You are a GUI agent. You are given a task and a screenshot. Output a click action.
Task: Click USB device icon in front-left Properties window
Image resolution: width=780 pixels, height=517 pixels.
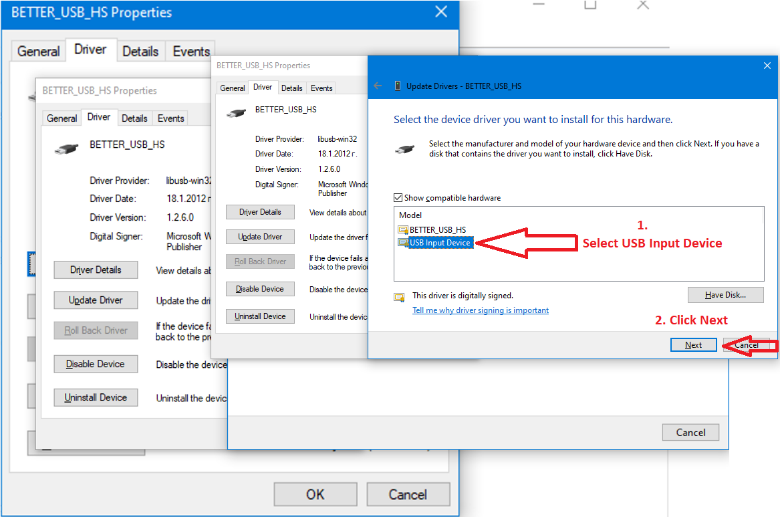[66, 148]
